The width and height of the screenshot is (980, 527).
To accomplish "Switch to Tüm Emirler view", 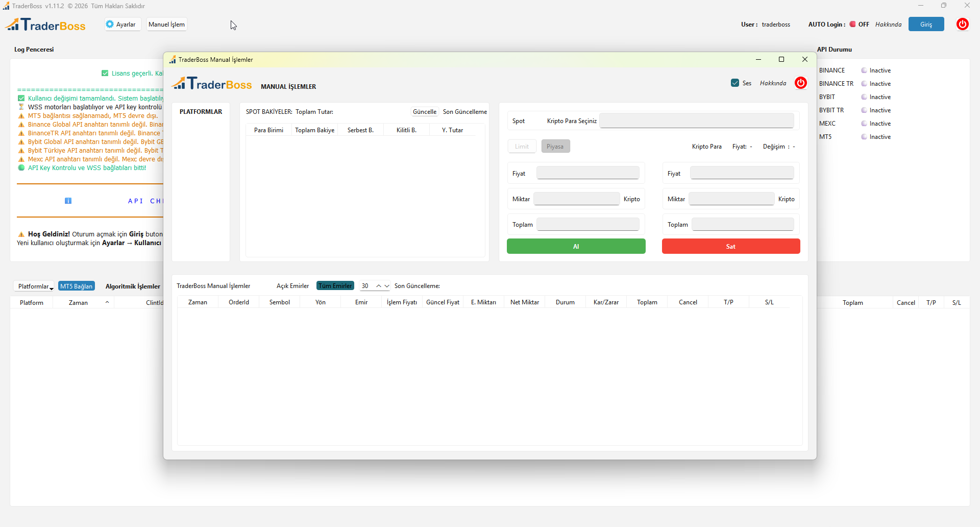I will [335, 286].
